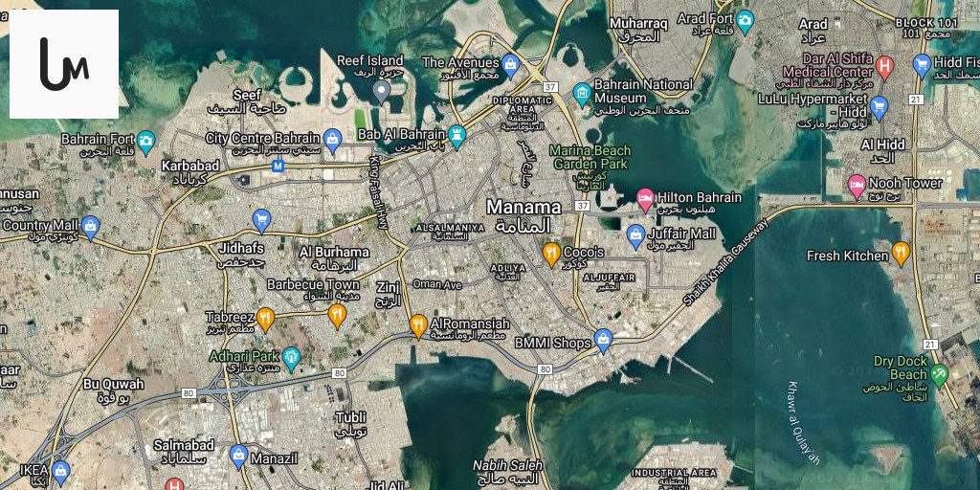The height and width of the screenshot is (490, 980).
Task: Click the Juffair Mall shopping bag icon
Action: coord(635,234)
